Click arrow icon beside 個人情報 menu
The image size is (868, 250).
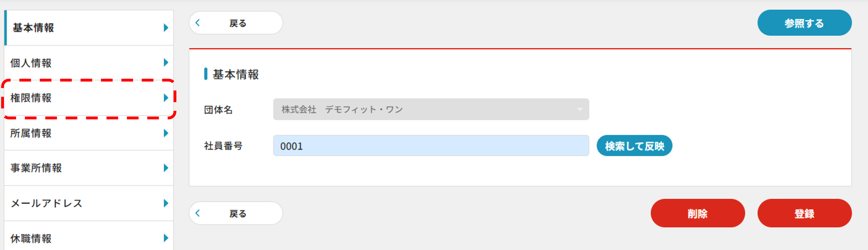point(166,63)
